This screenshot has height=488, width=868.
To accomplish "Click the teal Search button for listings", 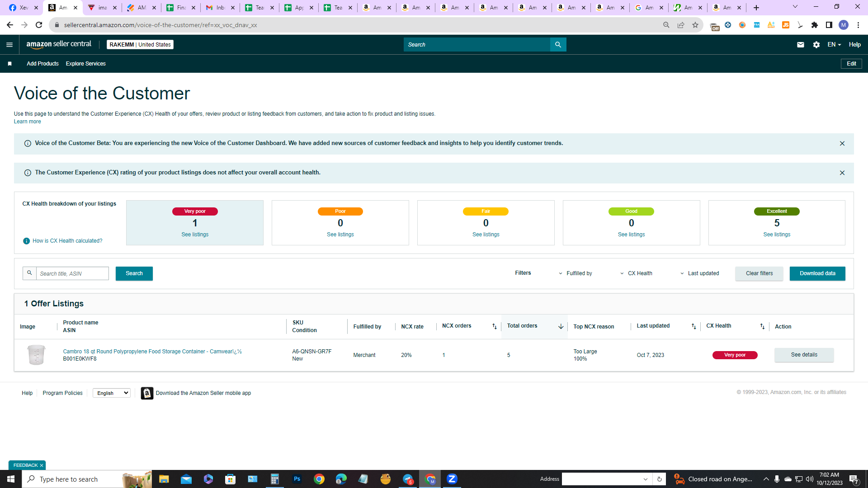I will pos(134,273).
